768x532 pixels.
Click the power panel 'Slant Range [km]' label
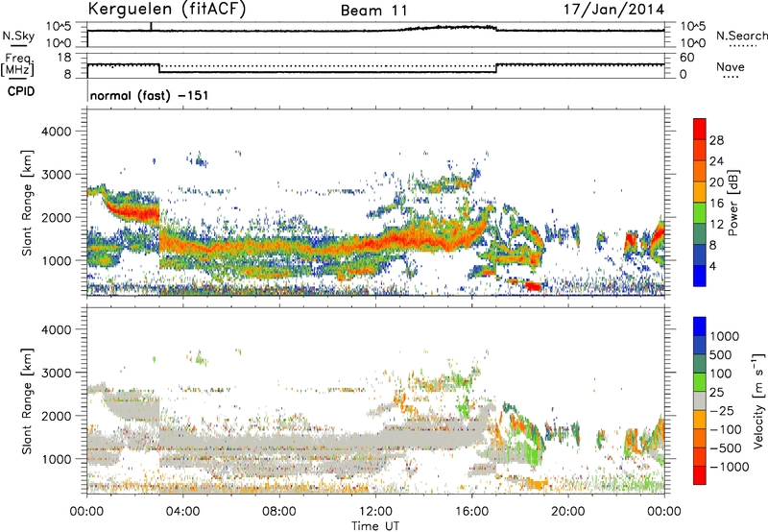[27, 203]
